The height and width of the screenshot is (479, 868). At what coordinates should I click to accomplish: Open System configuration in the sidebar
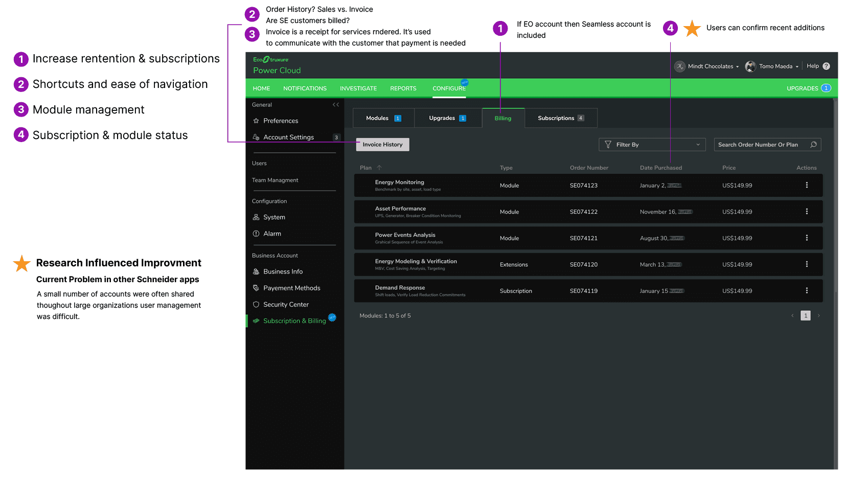click(275, 217)
